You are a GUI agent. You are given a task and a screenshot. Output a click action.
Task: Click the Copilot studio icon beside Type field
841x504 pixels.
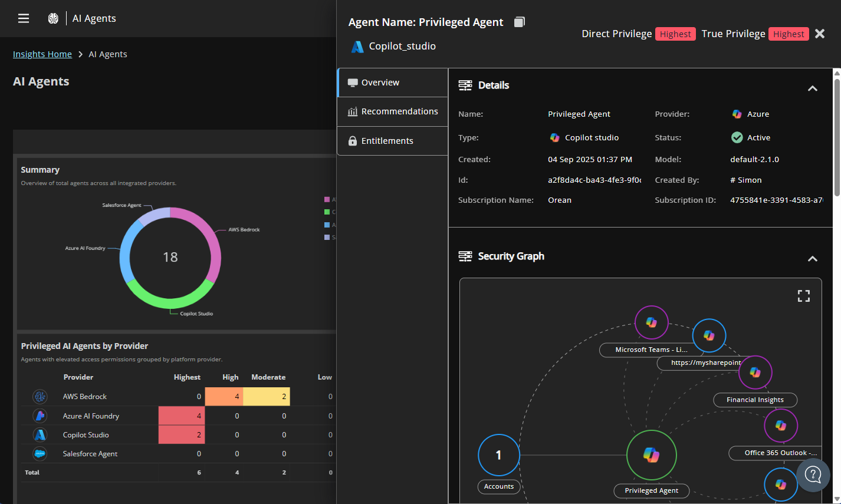(x=555, y=137)
